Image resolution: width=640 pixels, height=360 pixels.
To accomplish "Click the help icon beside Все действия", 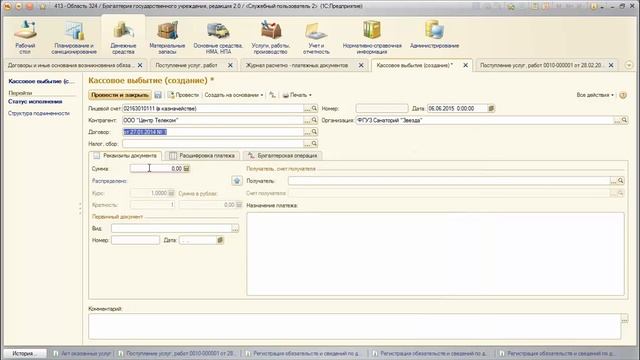I will click(623, 95).
